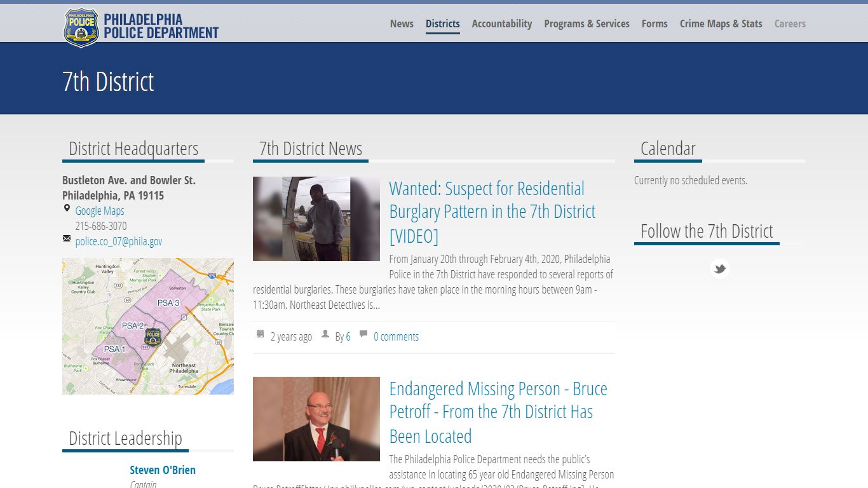
Task: Open the Forms menu item
Action: 654,24
